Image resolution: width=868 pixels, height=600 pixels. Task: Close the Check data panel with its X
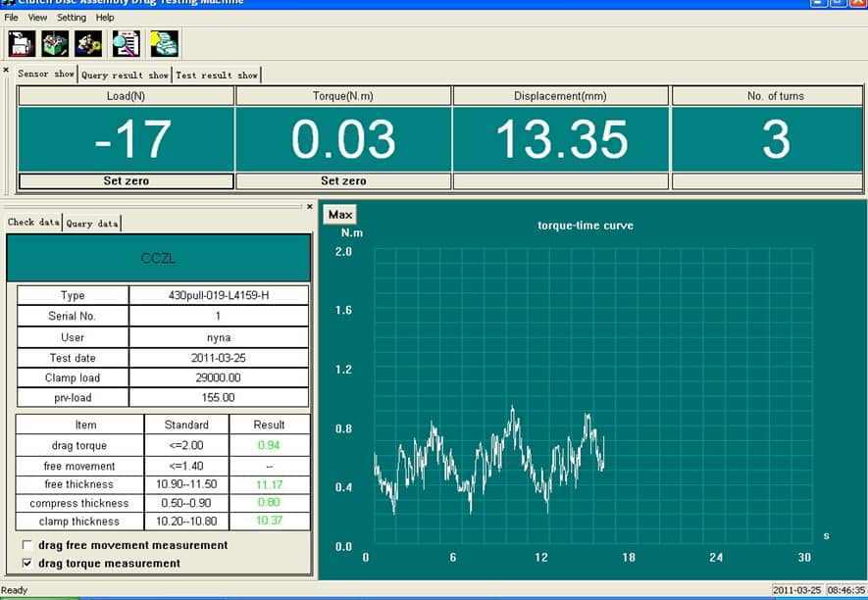tap(309, 207)
